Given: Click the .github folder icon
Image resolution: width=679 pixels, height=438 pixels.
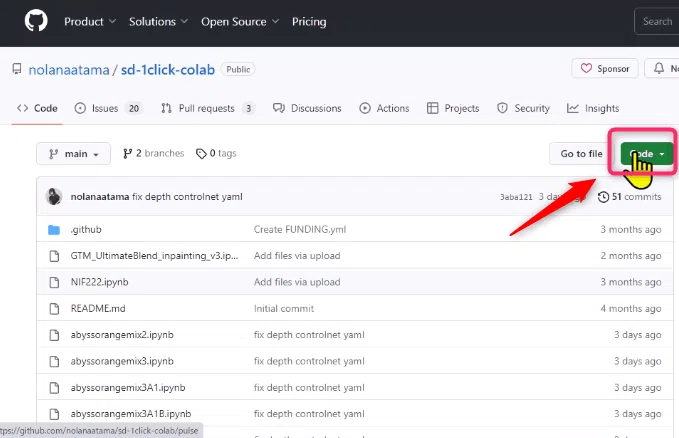Looking at the screenshot, I should click(54, 230).
